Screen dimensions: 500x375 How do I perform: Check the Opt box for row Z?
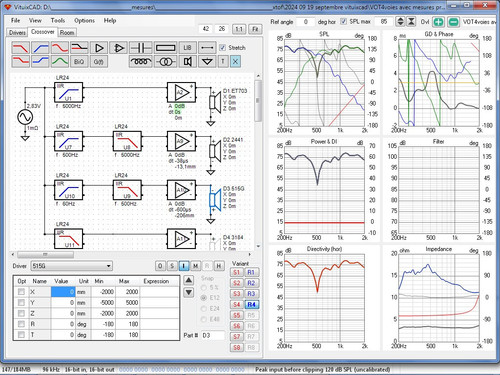coord(21,313)
